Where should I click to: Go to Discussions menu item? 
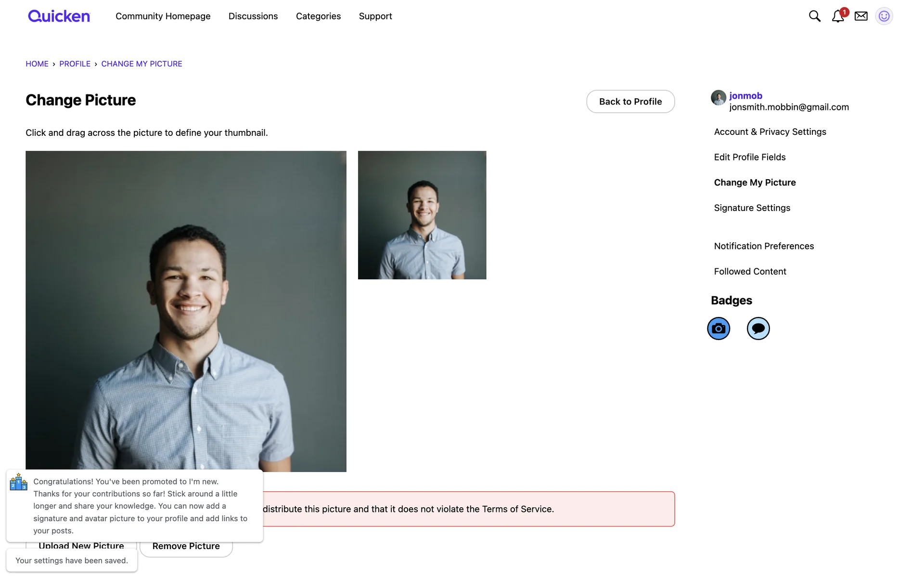[x=253, y=16]
